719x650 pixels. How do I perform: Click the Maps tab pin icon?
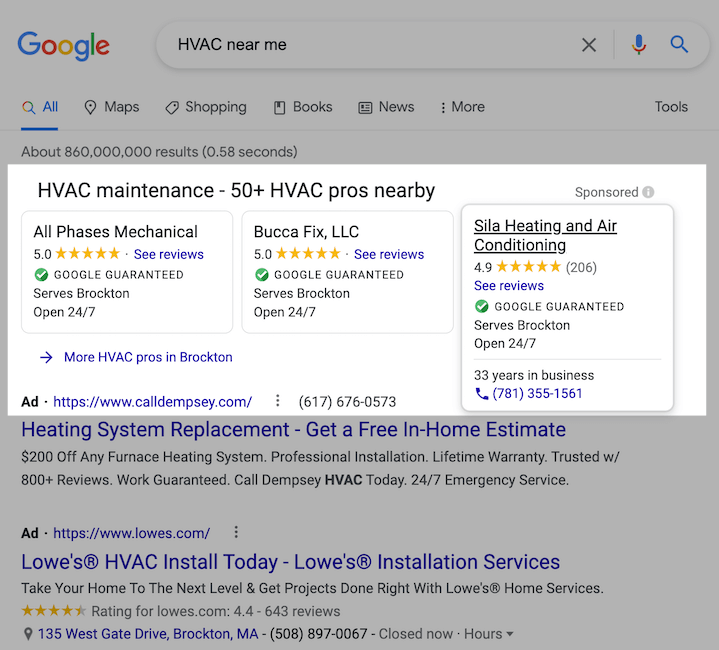tap(90, 107)
